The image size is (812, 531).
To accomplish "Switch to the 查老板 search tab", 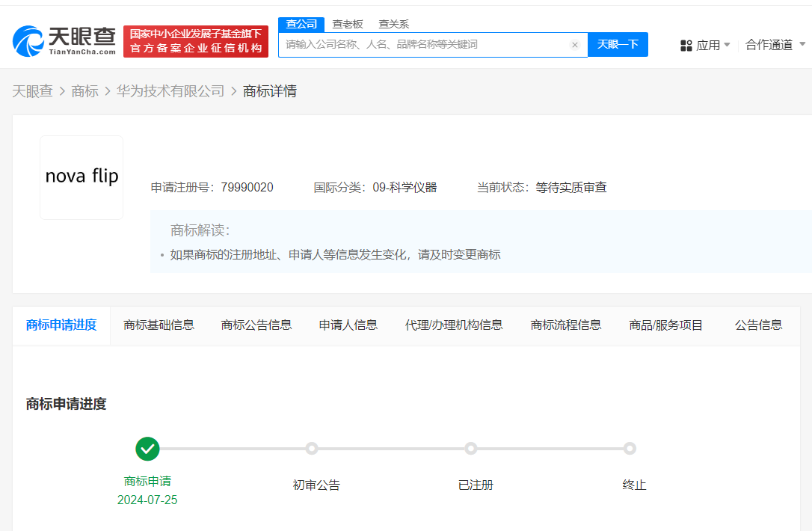I will 348,23.
